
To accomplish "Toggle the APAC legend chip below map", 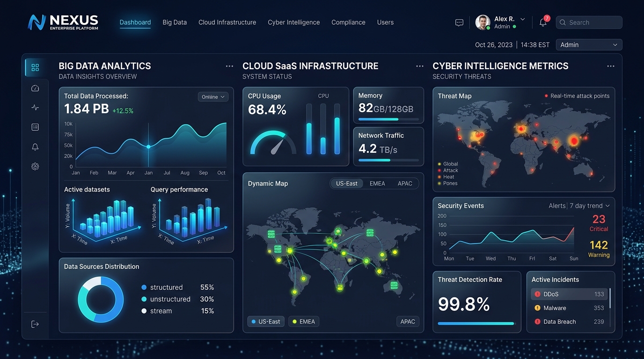I will click(408, 322).
